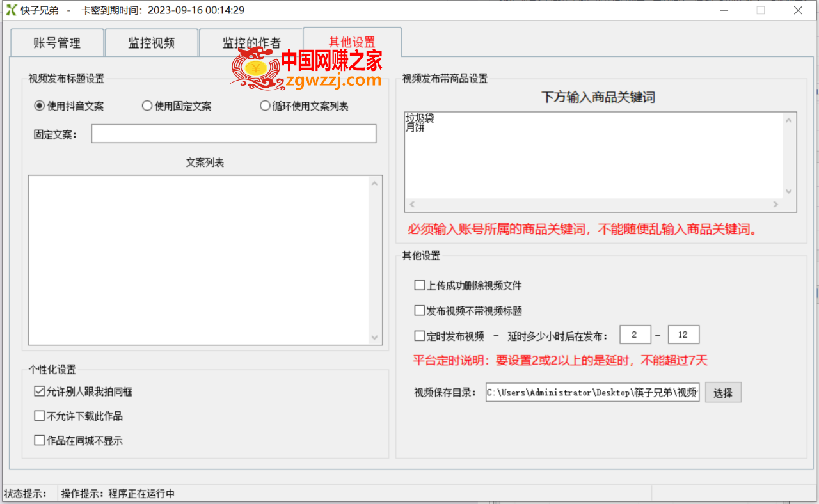Close the 快子兄弟 window
The width and height of the screenshot is (819, 504).
point(798,10)
